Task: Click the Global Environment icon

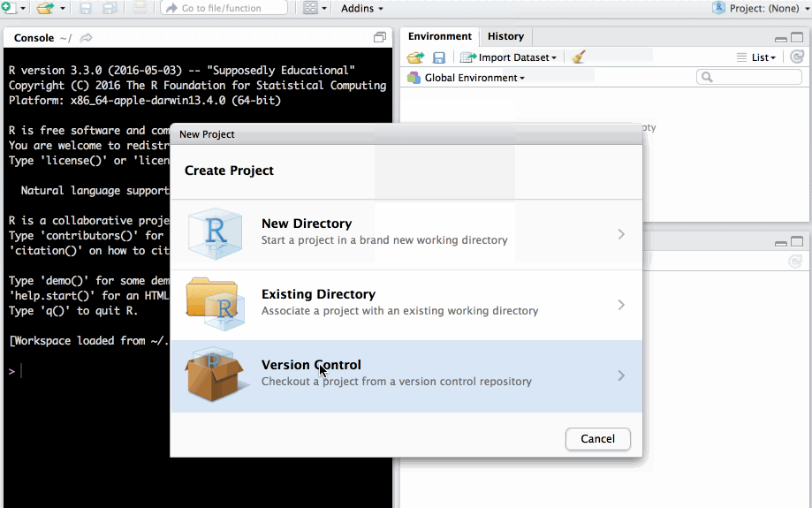Action: [x=414, y=78]
